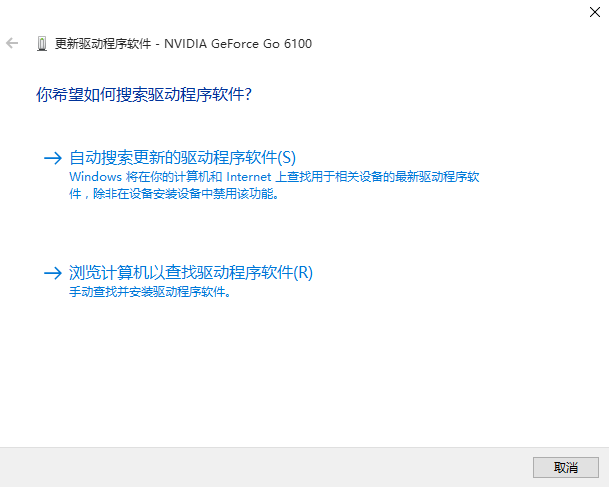Click the heading 你希望如何搜索驱动程序软件?
The width and height of the screenshot is (609, 487).
pyautogui.click(x=144, y=94)
